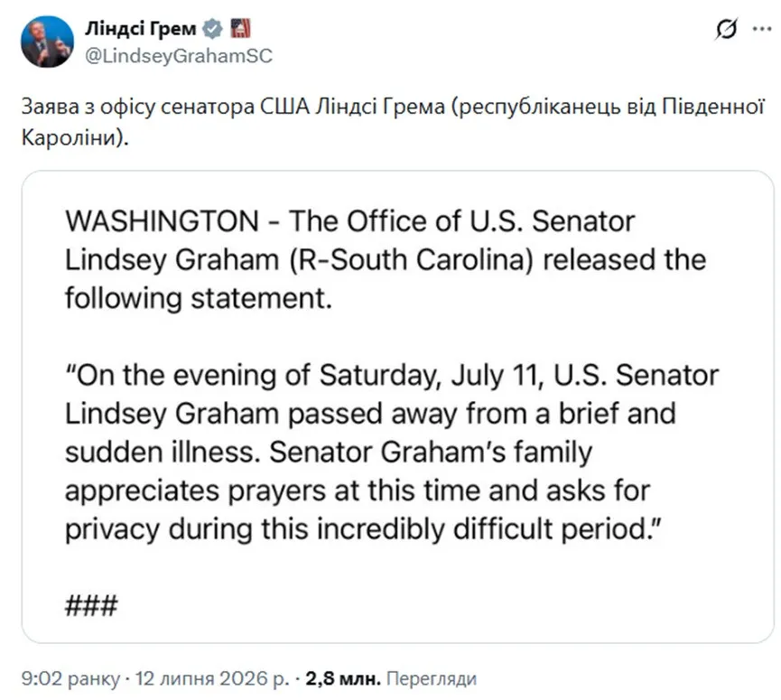Click the Перегляди views label
Viewport: 781px width, 700px height.
tap(432, 678)
